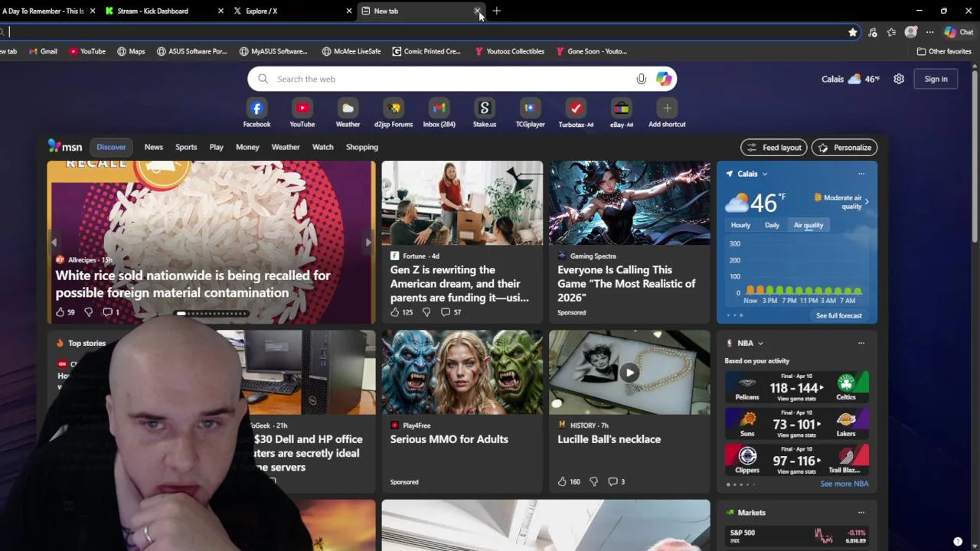
Task: Open See full forecast link
Action: point(838,315)
